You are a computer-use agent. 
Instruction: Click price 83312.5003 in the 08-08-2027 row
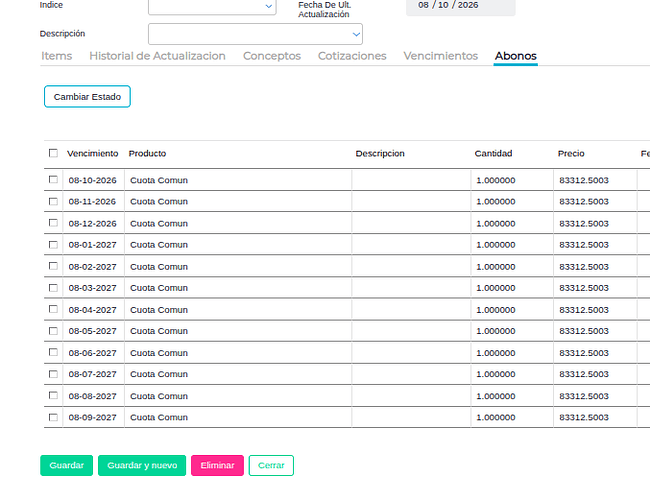point(584,396)
